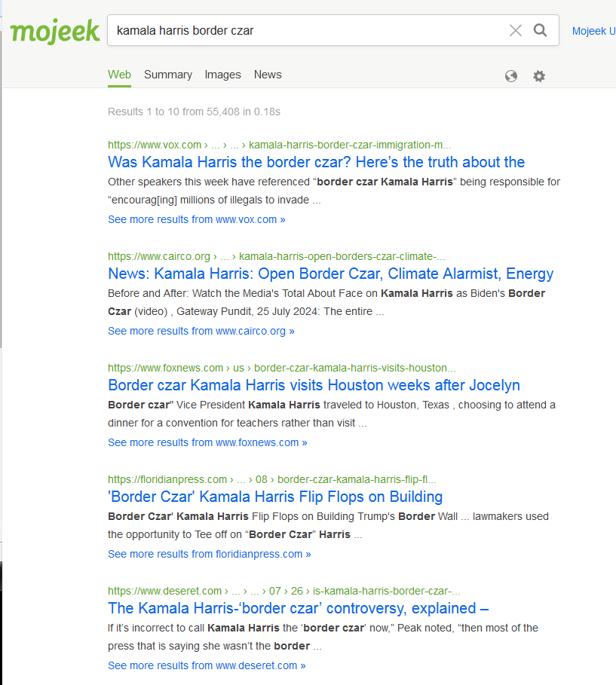Click the vox.com green URL breadcrumb
616x685 pixels.
click(x=280, y=145)
